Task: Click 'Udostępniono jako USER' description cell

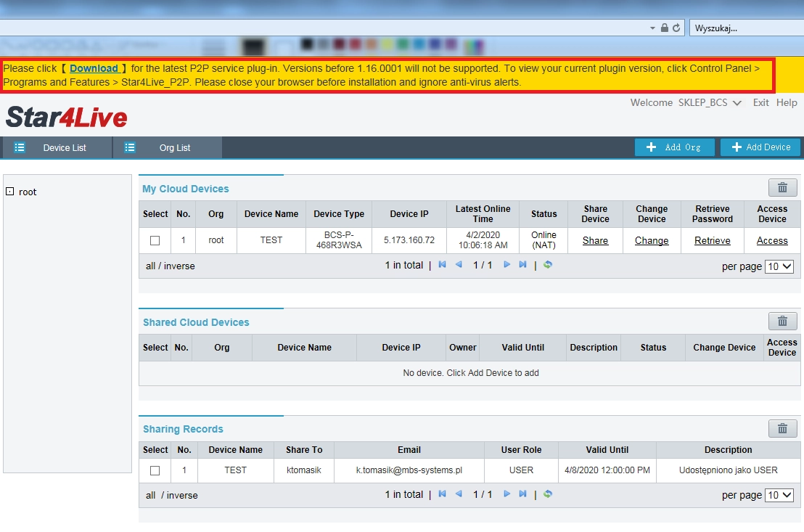Action: (728, 470)
